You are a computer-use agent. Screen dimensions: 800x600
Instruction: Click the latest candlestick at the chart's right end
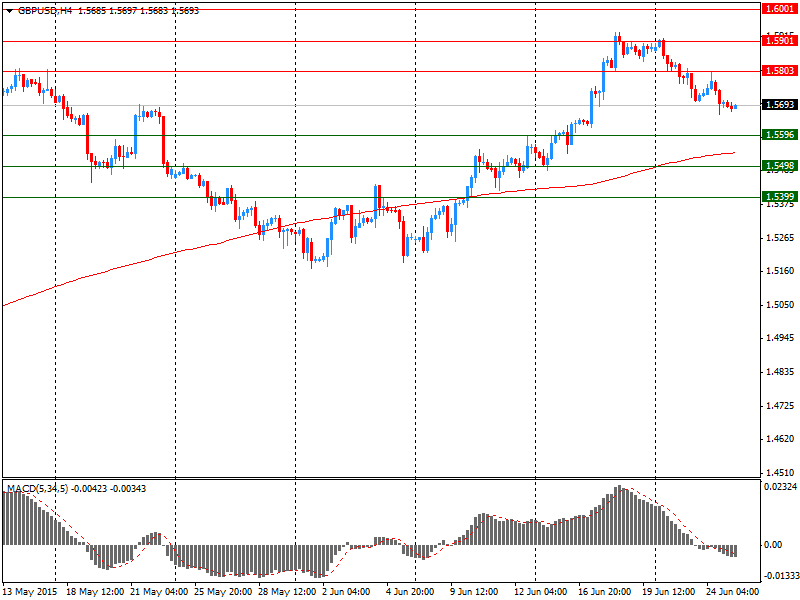[x=736, y=106]
